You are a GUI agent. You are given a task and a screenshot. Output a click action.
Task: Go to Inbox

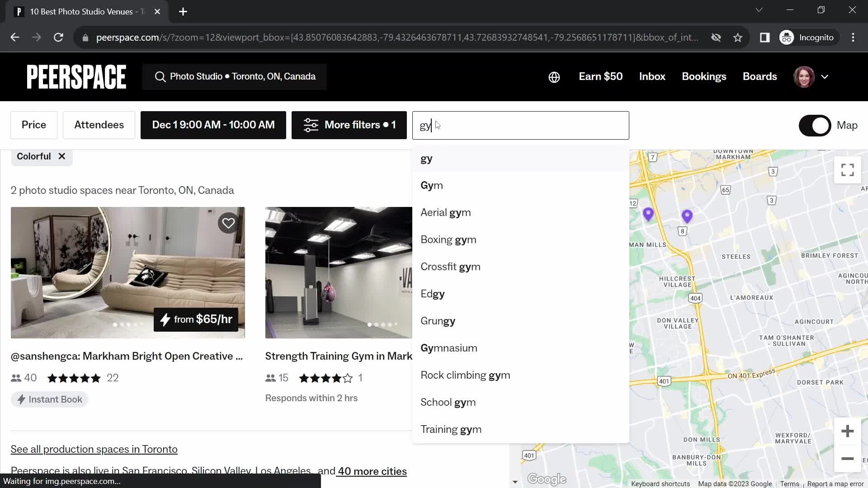(652, 77)
